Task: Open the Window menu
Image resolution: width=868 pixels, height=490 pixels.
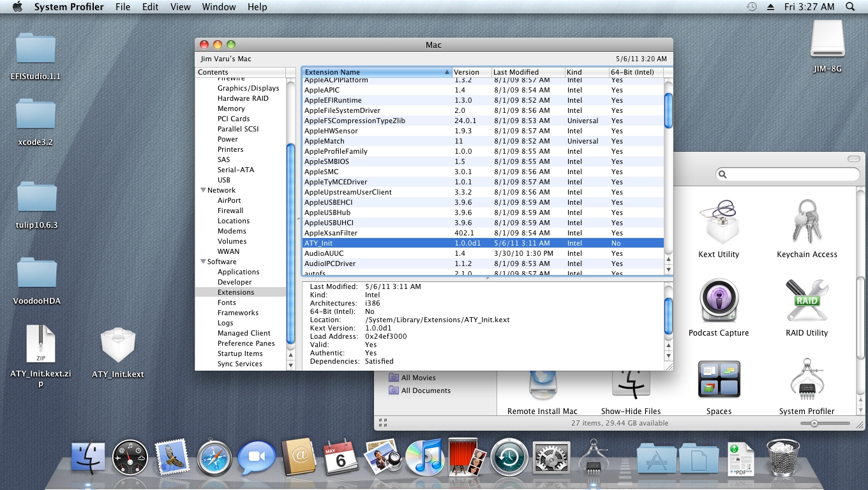Action: coord(219,6)
